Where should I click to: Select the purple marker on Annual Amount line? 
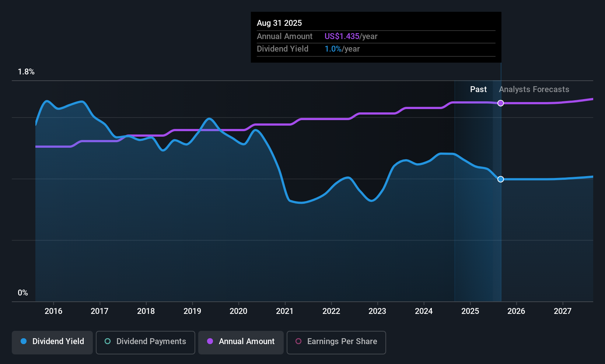pyautogui.click(x=501, y=103)
